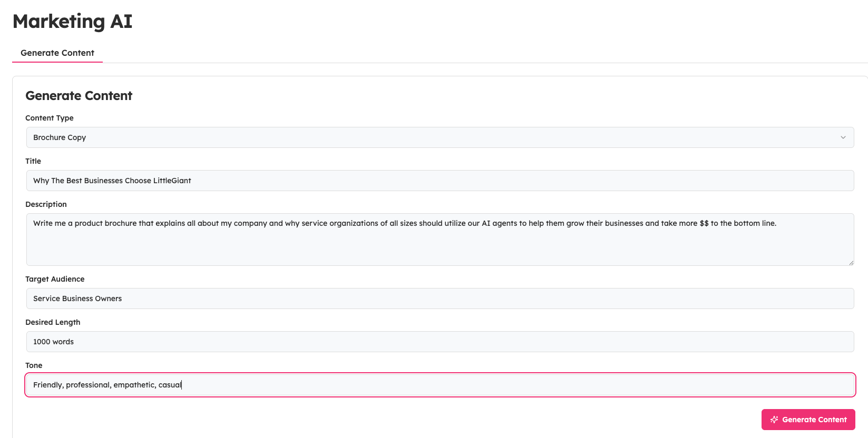Click the Generate Content section heading
The image size is (868, 438).
79,96
